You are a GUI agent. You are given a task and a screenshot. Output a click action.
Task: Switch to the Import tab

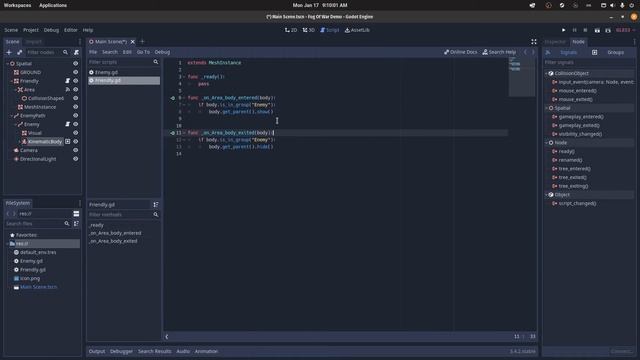(33, 42)
